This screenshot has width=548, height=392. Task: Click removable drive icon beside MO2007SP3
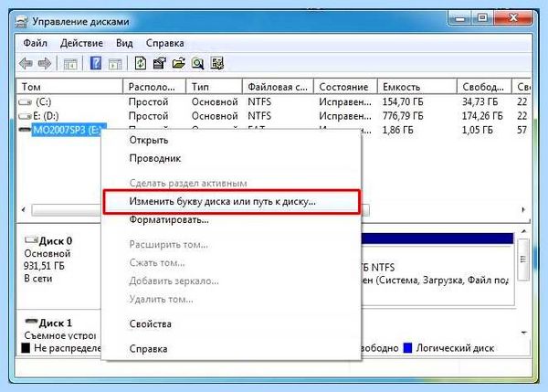pyautogui.click(x=25, y=130)
